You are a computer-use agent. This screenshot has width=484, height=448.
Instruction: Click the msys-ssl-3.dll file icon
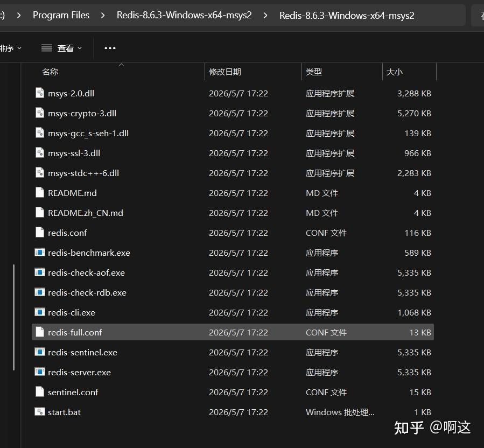coord(40,153)
